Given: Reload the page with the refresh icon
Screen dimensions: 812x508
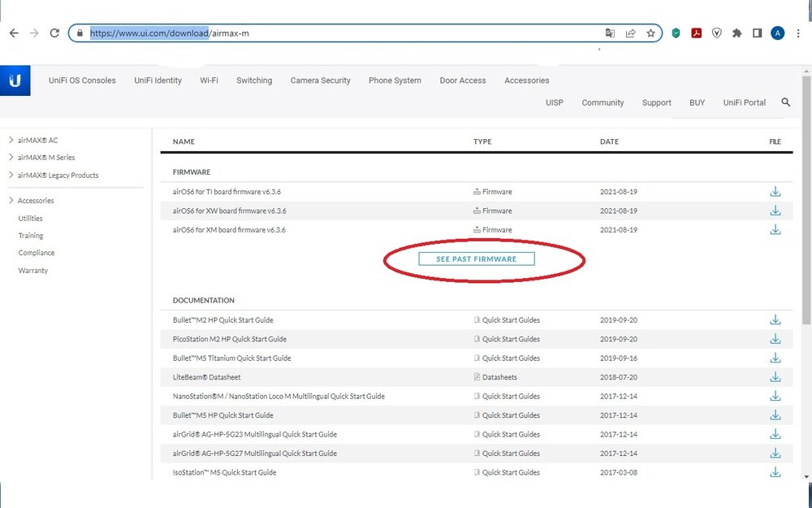Looking at the screenshot, I should click(54, 33).
